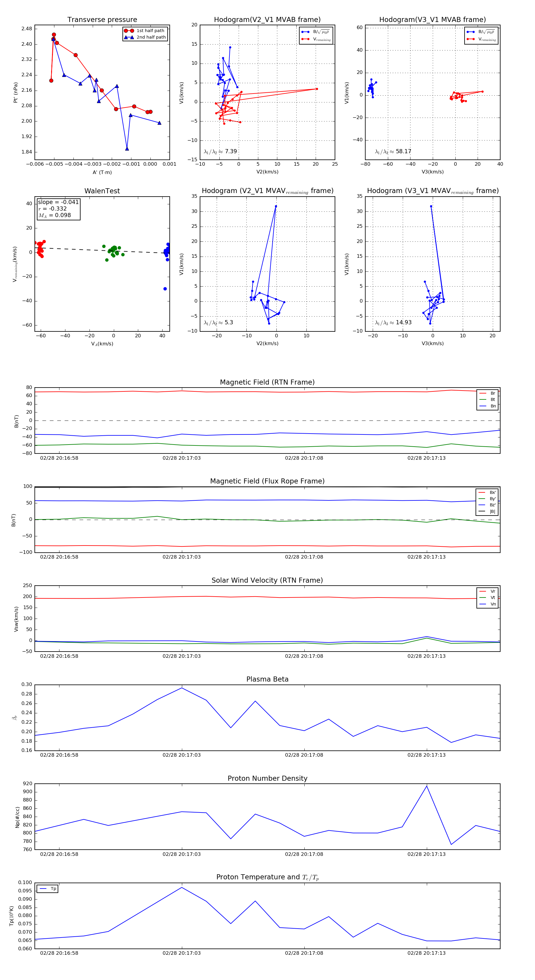This screenshot has width=535, height=980.
Task: Click the "02/28 20:17:13" tick under Plasma Beta
Action: coord(427,755)
